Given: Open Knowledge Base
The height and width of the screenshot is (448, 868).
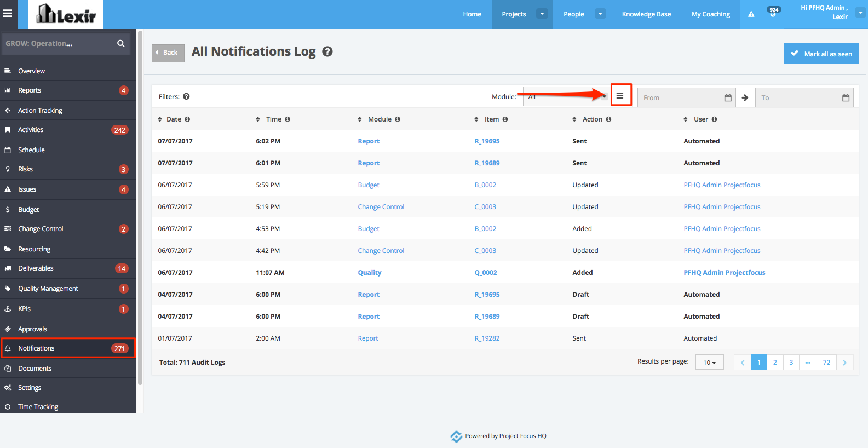Looking at the screenshot, I should click(x=646, y=14).
